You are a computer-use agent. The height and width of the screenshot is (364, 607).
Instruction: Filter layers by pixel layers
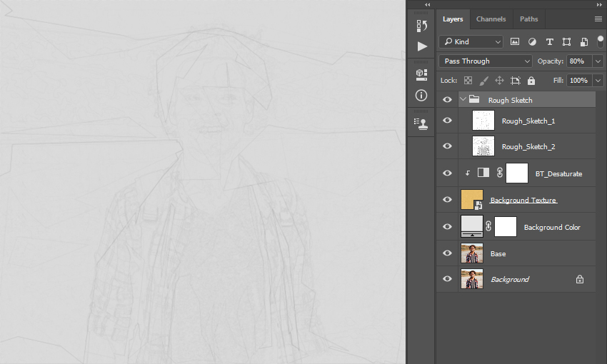click(x=514, y=42)
